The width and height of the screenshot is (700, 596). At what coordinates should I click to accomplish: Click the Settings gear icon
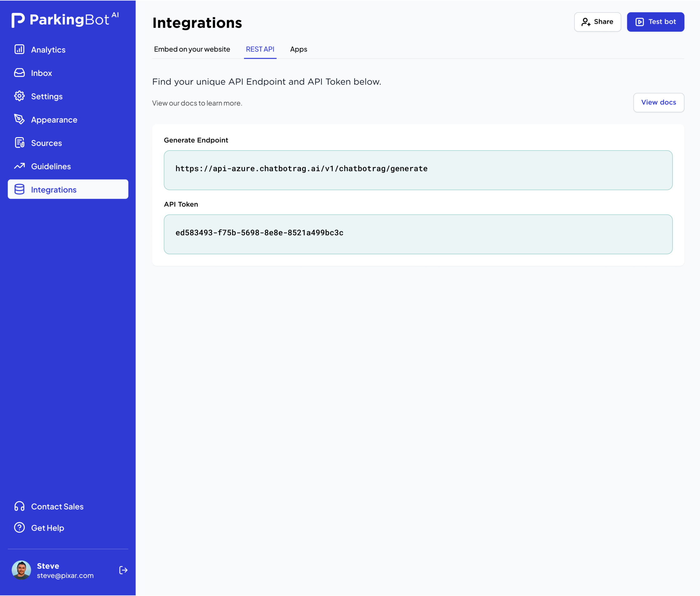(19, 96)
